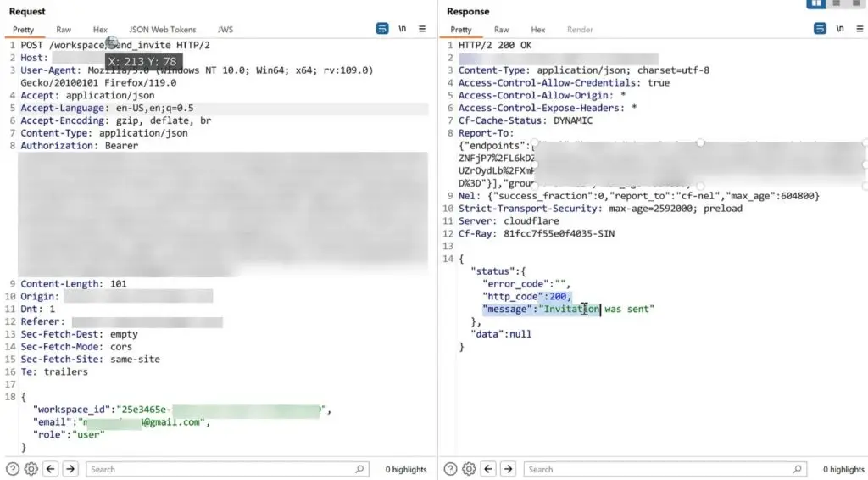868x480 pixels.
Task: Click the "Dnt: 1" header line
Action: coord(37,309)
